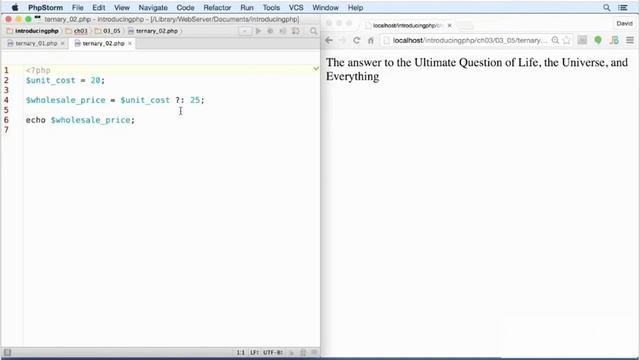This screenshot has height=360, width=640.
Task: Go to the browser home page
Action: tap(371, 40)
